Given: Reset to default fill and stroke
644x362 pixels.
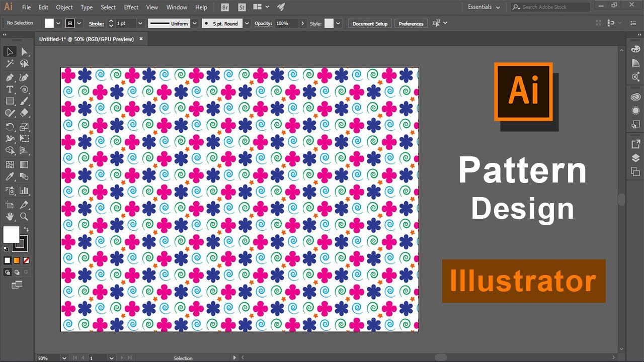Looking at the screenshot, I should pyautogui.click(x=6, y=248).
